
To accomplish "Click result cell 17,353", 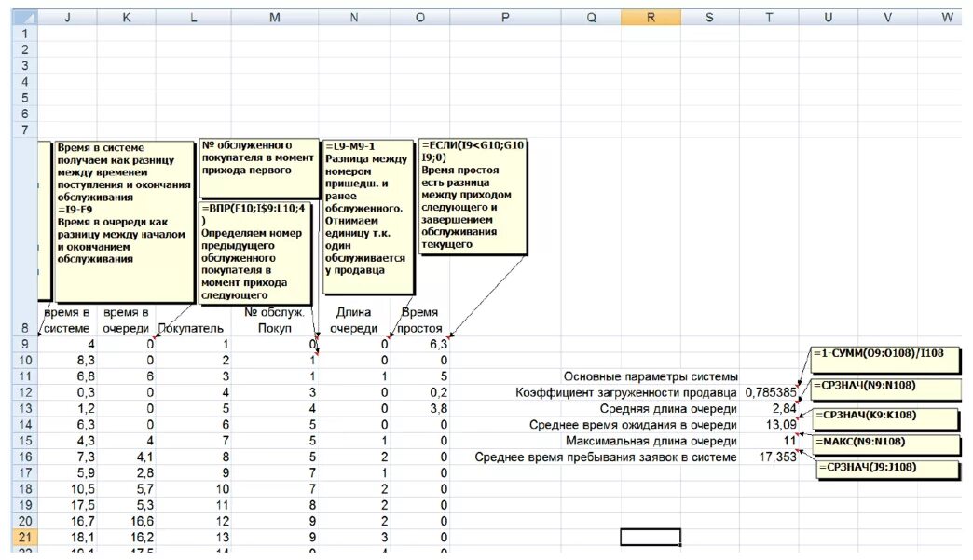I will [769, 458].
